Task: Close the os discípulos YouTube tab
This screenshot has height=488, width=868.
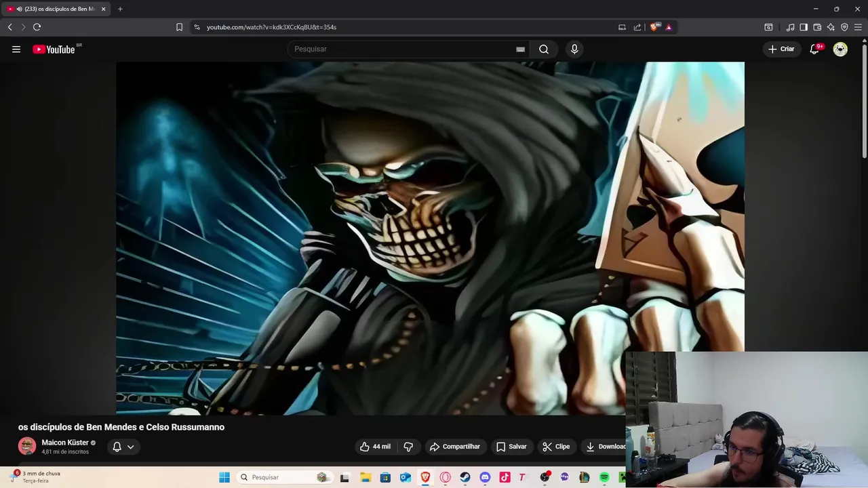Action: pyautogui.click(x=103, y=9)
